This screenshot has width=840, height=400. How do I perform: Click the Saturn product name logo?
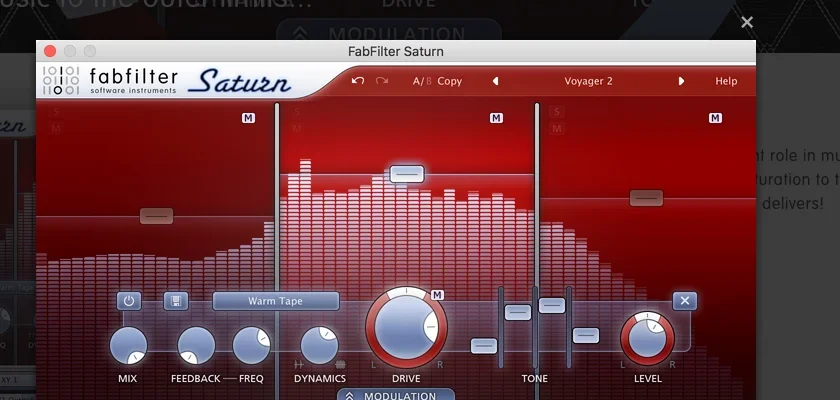click(x=239, y=81)
